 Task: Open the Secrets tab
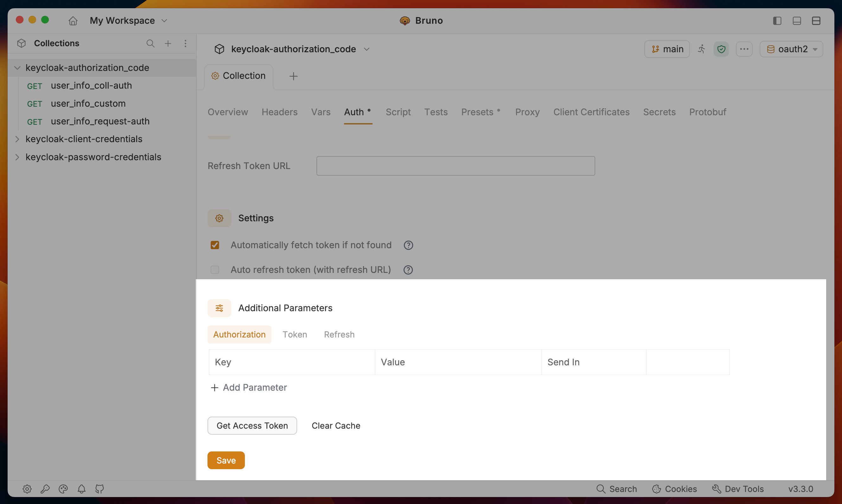coord(659,112)
